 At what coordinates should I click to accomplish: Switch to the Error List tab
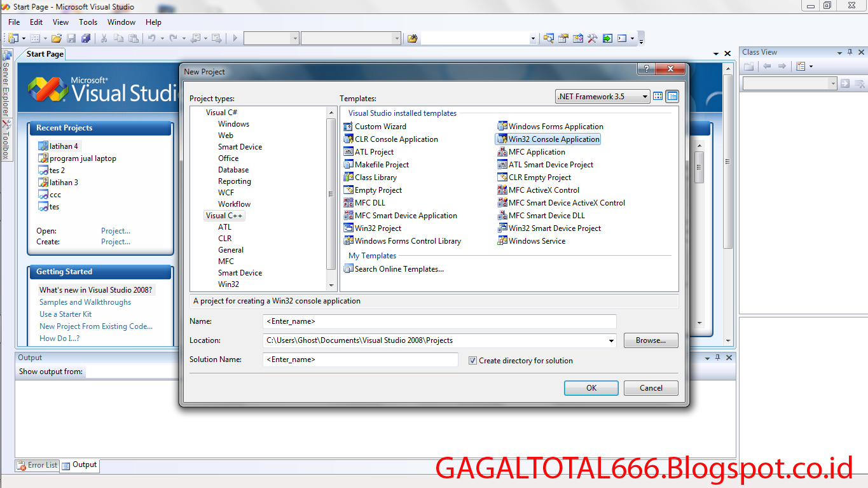click(x=38, y=465)
